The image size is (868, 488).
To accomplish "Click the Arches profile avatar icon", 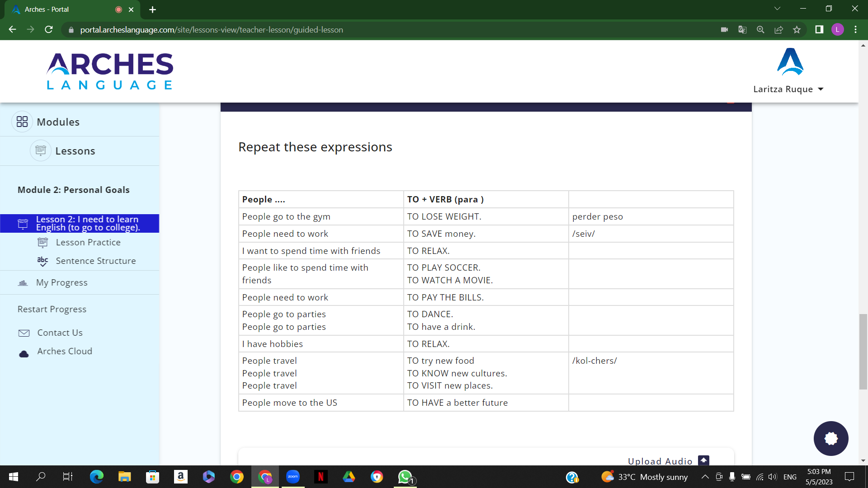I will [x=790, y=62].
